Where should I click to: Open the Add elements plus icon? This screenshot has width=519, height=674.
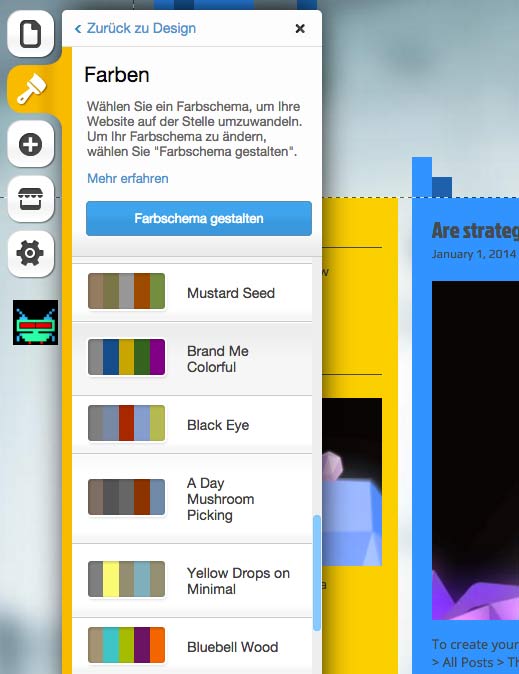click(x=31, y=144)
